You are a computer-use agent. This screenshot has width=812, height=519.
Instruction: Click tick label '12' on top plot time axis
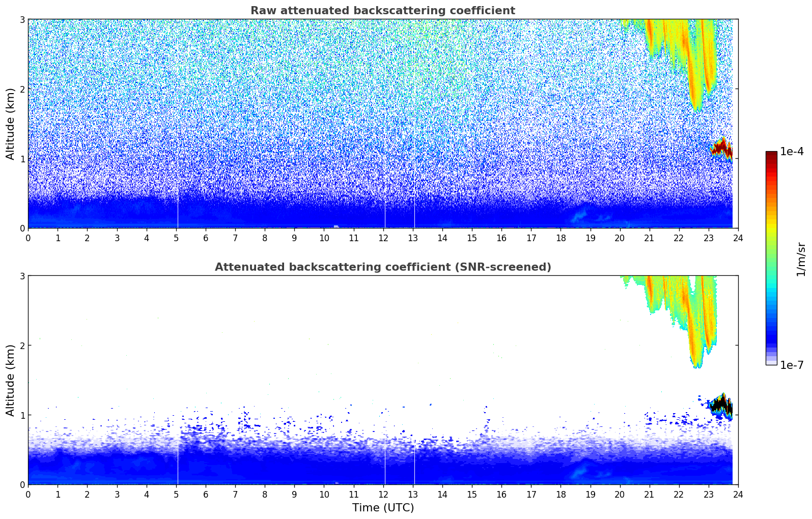383,238
